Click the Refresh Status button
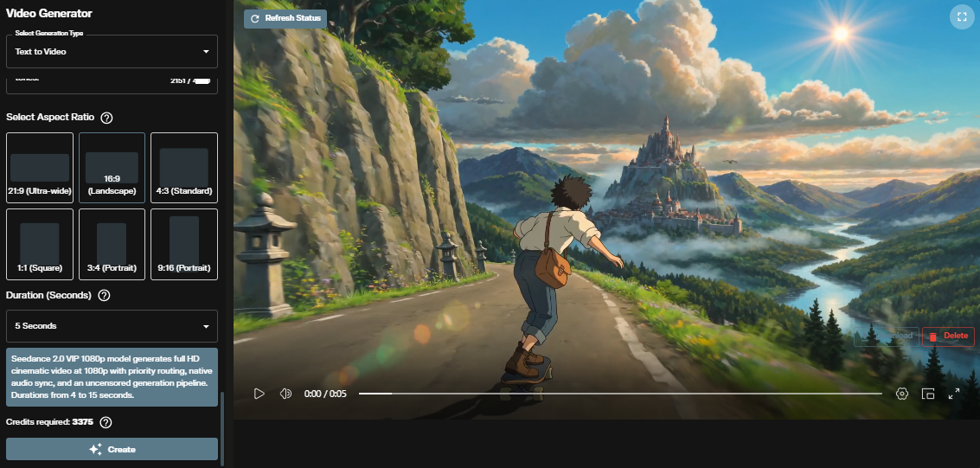This screenshot has width=980, height=468. coord(285,18)
